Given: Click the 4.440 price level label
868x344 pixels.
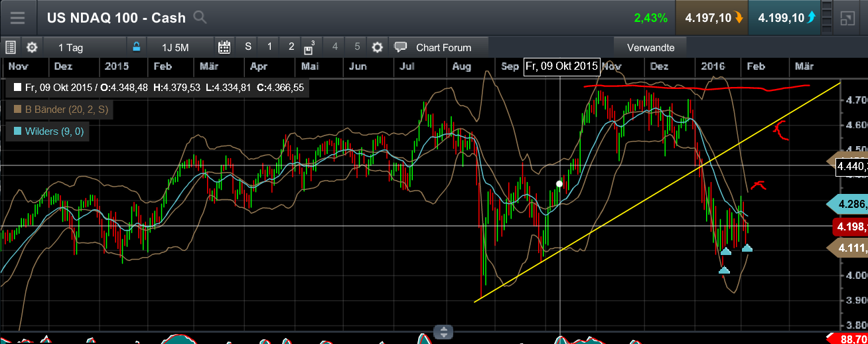Looking at the screenshot, I should click(851, 167).
